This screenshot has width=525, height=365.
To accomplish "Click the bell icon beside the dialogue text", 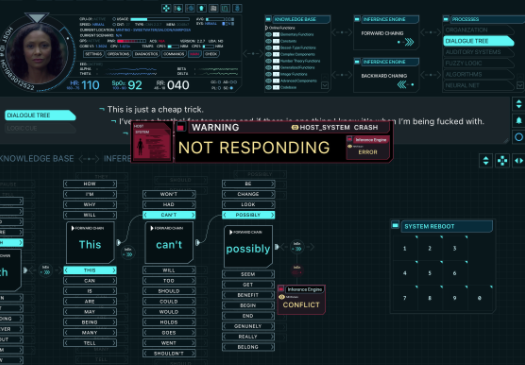I will (519, 121).
